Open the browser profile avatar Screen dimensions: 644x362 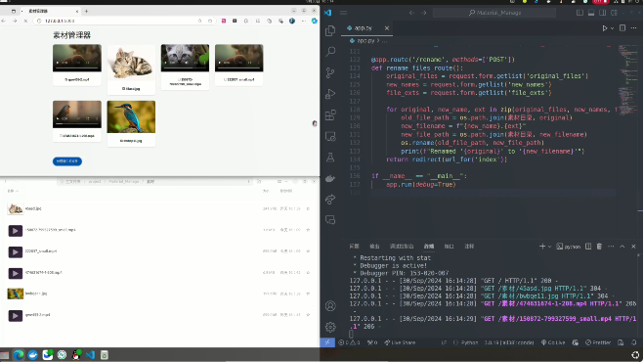click(x=292, y=21)
